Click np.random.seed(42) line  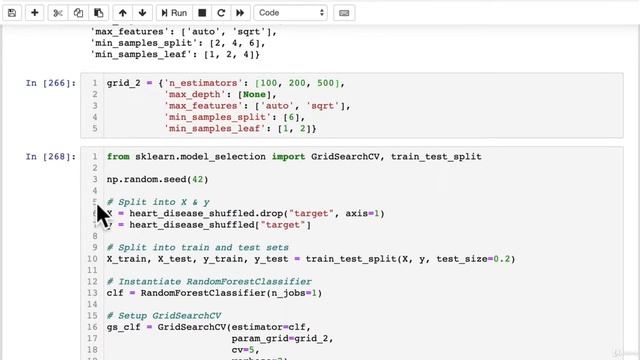pyautogui.click(x=158, y=180)
